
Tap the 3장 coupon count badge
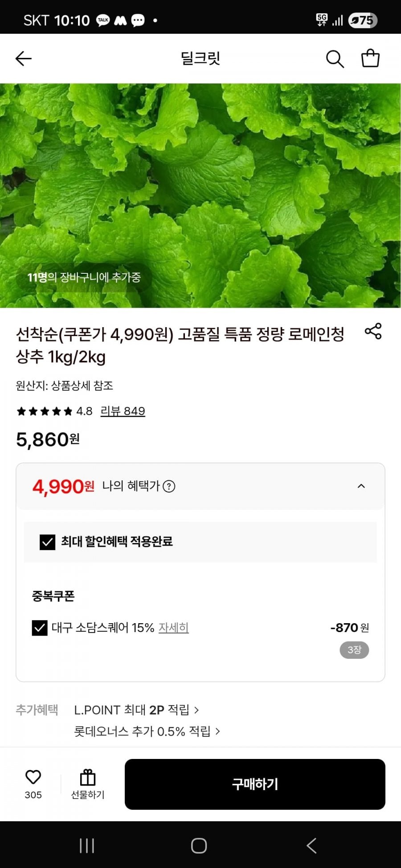tap(354, 650)
